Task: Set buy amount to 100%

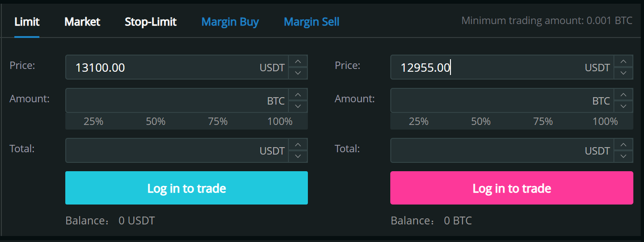Action: tap(280, 122)
